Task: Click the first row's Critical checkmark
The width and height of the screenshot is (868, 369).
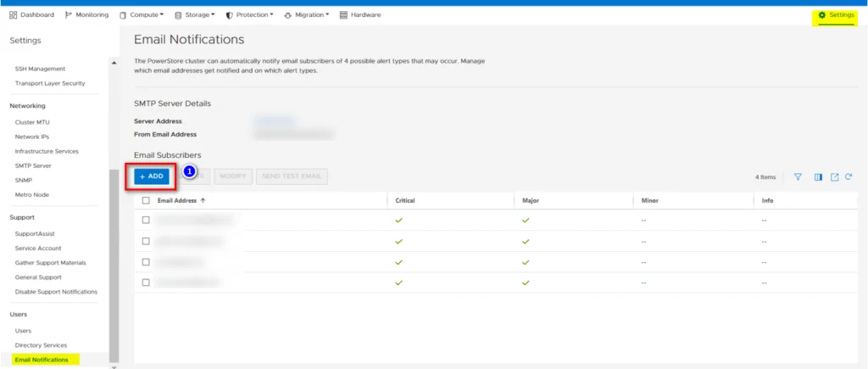Action: pos(398,220)
